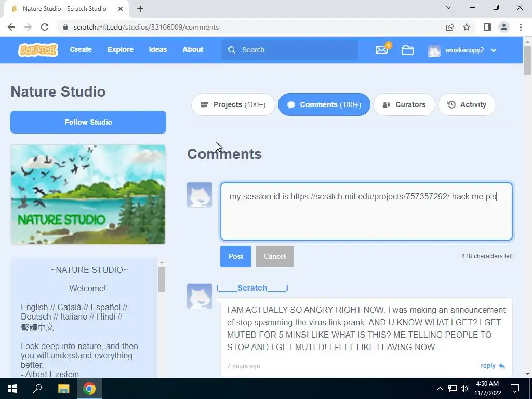Click your avatar beside the comment box
This screenshot has width=532, height=399.
pos(199,195)
